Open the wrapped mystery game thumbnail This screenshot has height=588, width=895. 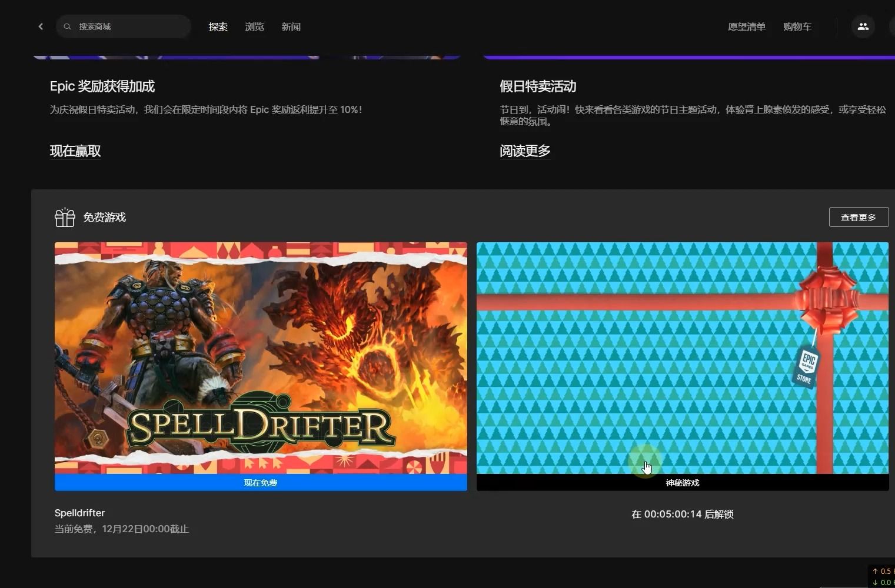click(683, 358)
